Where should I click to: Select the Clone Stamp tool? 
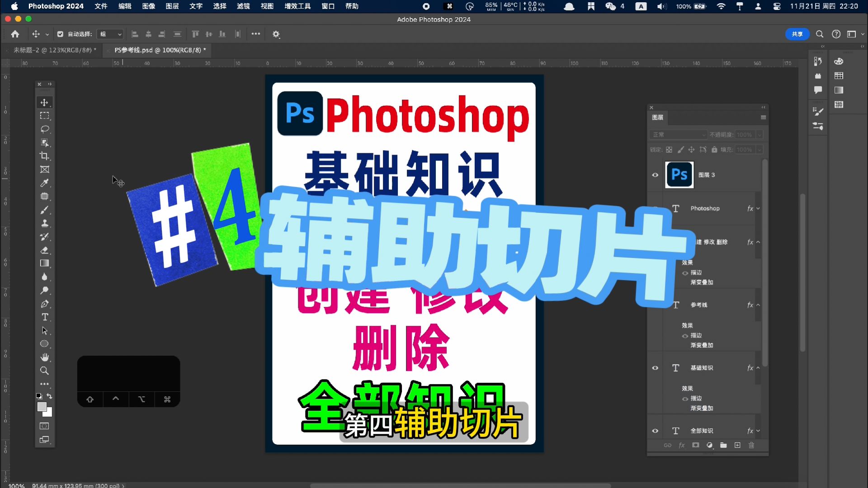tap(44, 223)
